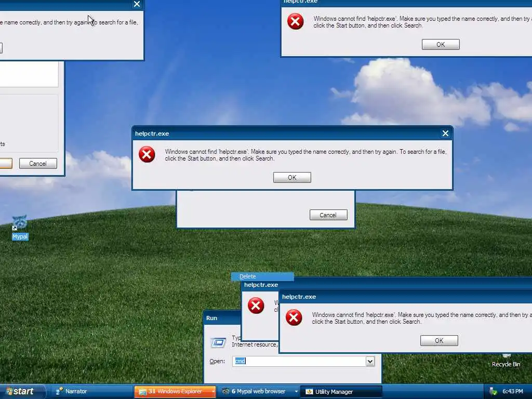The width and height of the screenshot is (532, 399).
Task: Click the error icon in the partly hidden helpctr.exe dialog
Action: 256,305
